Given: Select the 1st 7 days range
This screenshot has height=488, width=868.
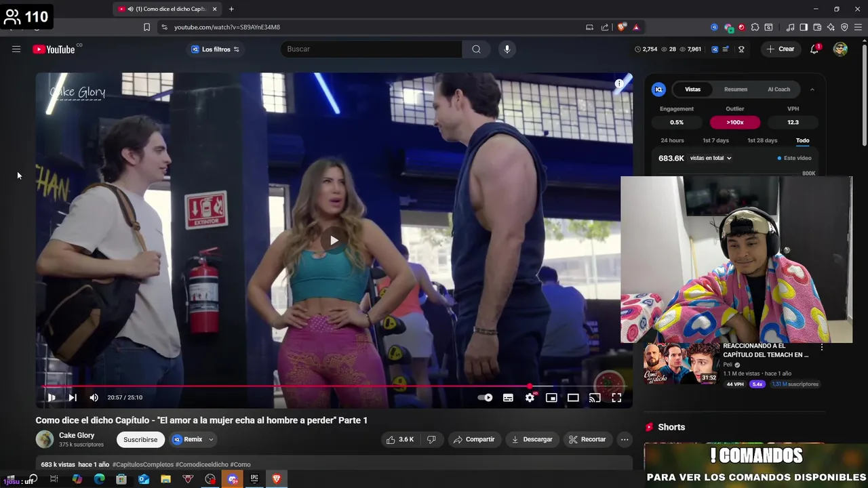Looking at the screenshot, I should [715, 140].
